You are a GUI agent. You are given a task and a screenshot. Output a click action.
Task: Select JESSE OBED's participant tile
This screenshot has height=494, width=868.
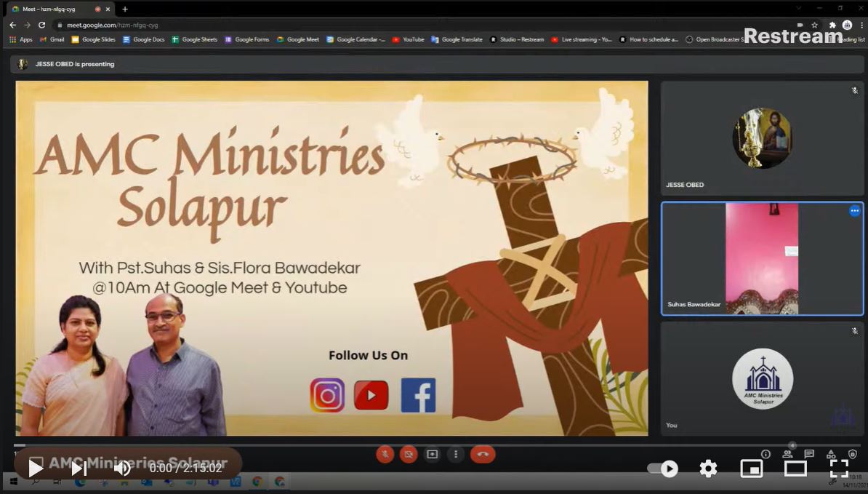point(763,138)
